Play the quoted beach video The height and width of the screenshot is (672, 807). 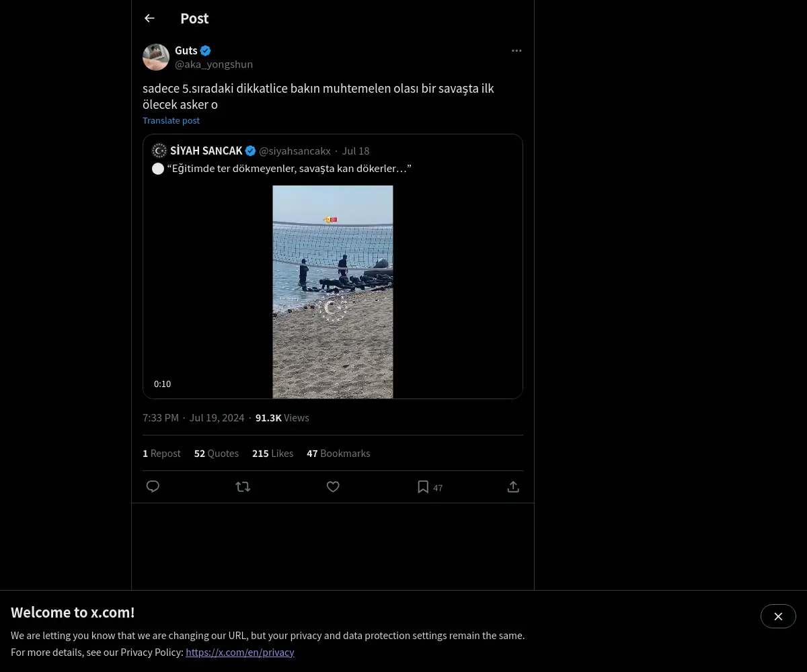(x=333, y=292)
